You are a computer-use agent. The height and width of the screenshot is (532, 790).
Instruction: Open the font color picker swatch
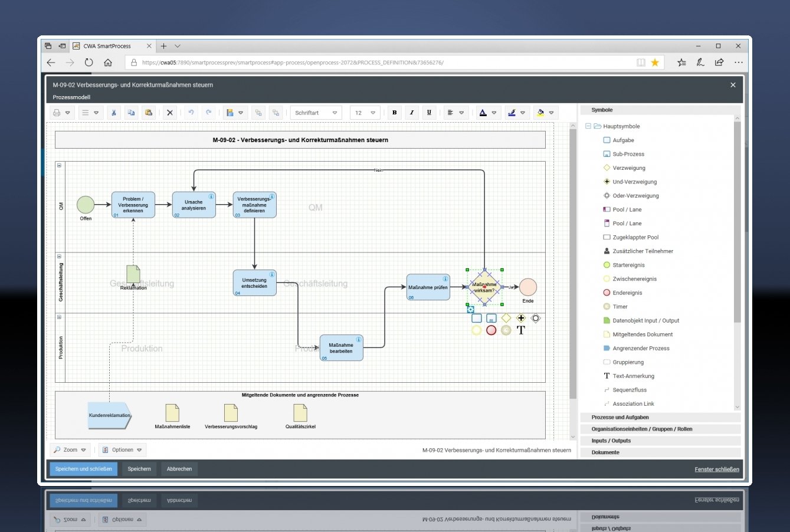pyautogui.click(x=484, y=112)
